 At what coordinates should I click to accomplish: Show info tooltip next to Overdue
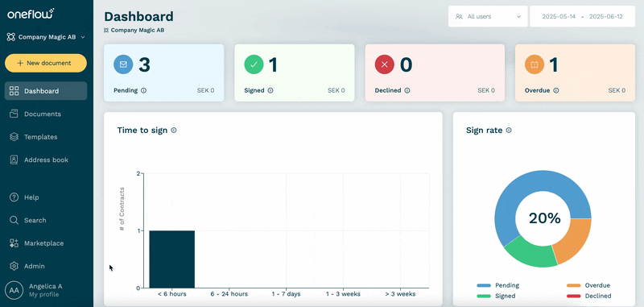(x=555, y=90)
